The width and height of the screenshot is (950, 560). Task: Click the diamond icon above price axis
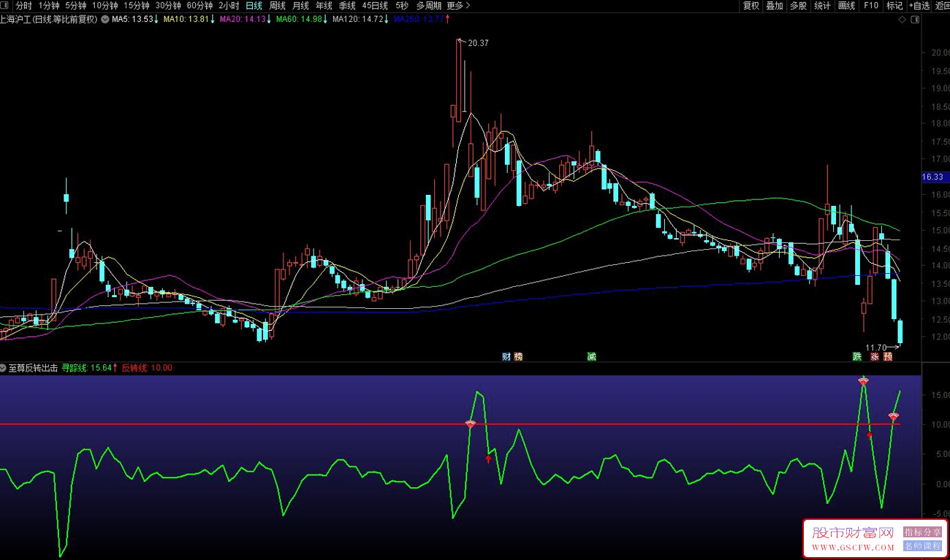[902, 20]
